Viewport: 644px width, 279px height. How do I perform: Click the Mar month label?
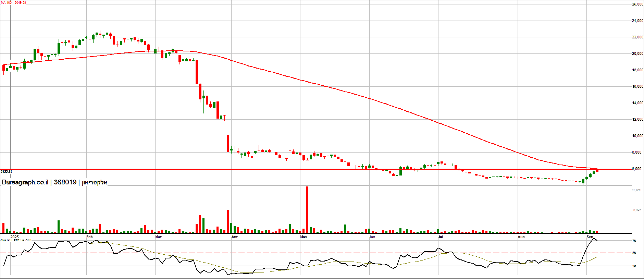(x=158, y=237)
